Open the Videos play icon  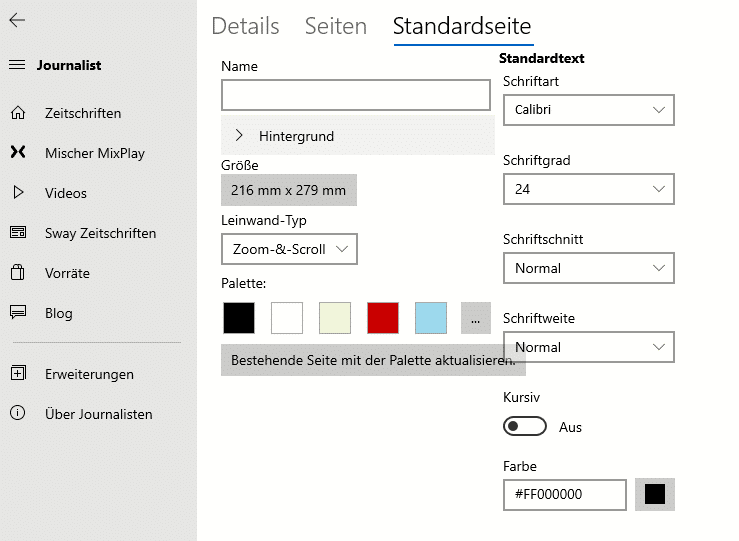click(18, 192)
